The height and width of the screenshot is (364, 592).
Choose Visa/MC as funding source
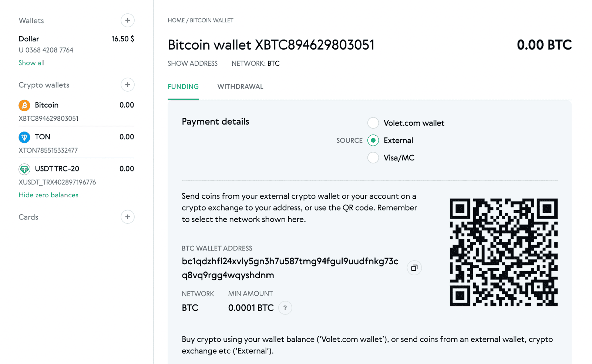[x=373, y=157]
